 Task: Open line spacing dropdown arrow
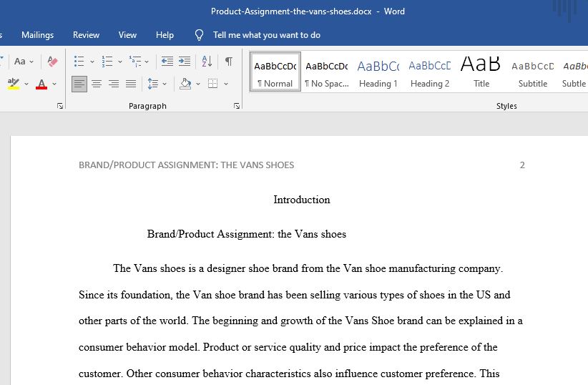[165, 84]
